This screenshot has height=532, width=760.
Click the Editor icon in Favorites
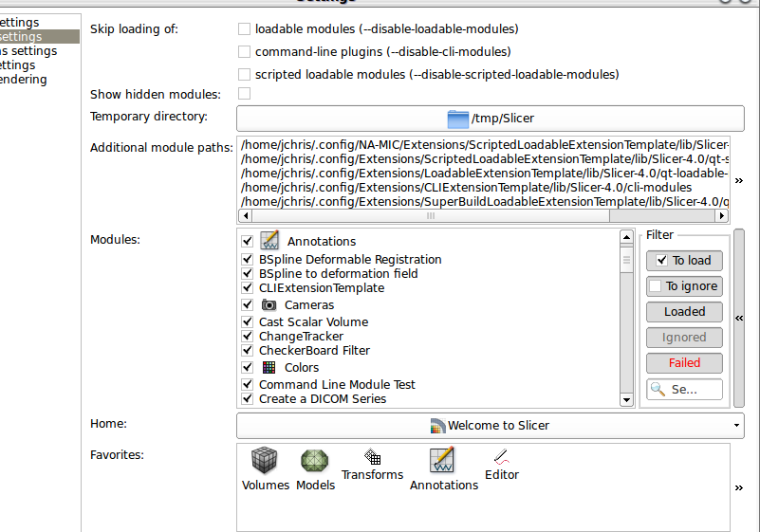(501, 456)
